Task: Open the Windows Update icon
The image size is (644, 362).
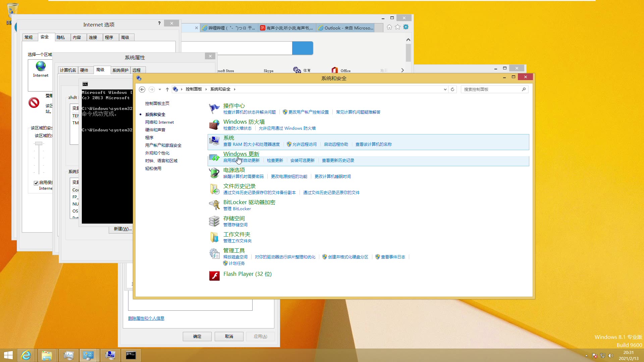Action: click(x=214, y=157)
